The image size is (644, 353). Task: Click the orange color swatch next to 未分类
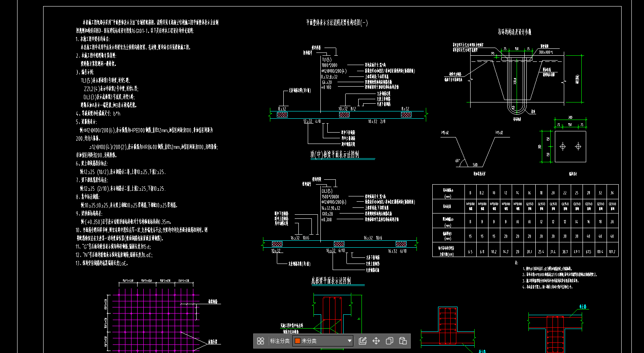[x=297, y=341]
